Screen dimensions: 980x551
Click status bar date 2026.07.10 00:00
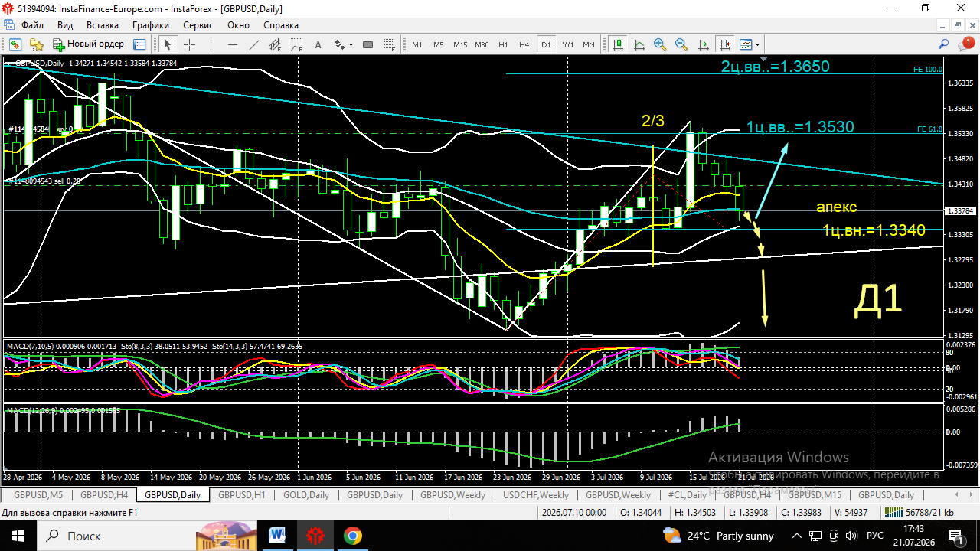(573, 513)
